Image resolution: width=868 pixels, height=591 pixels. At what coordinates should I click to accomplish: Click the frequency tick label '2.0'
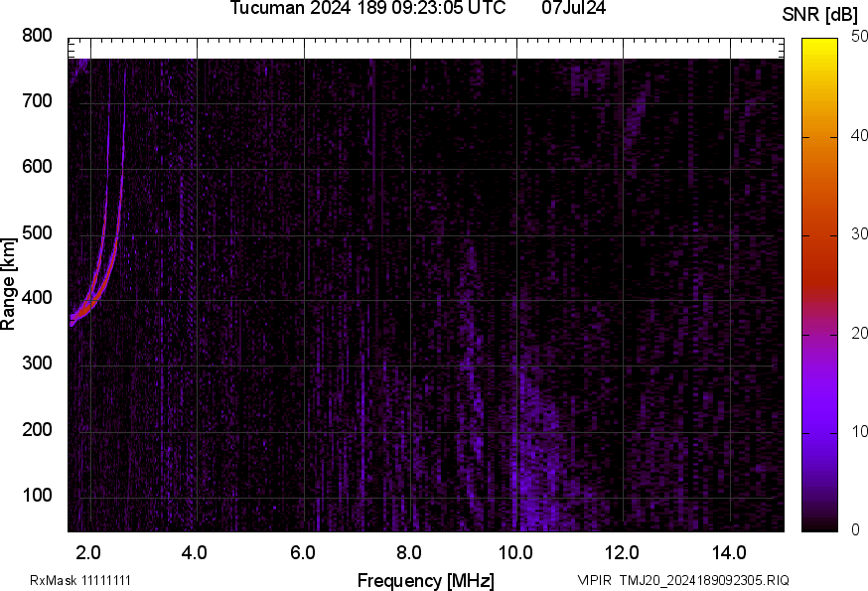tap(88, 553)
